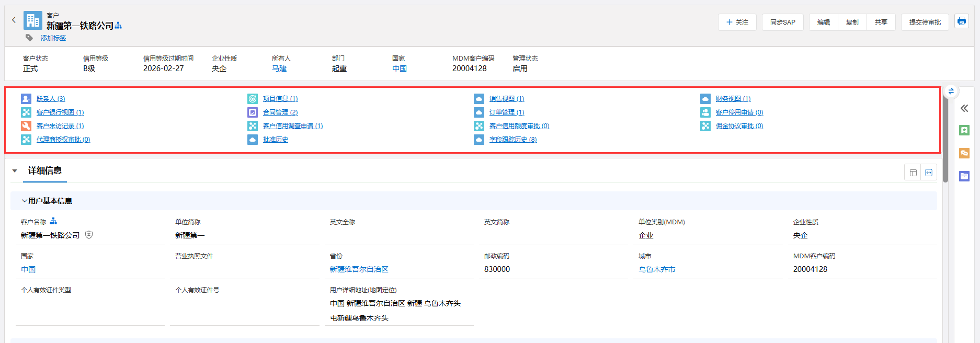Click the shield icon next to 客户名称 value
980x343 pixels.
89,235
